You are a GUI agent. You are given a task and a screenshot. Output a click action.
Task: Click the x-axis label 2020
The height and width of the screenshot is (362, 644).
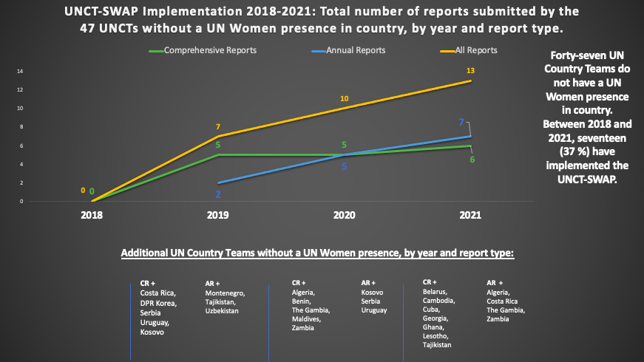point(344,215)
